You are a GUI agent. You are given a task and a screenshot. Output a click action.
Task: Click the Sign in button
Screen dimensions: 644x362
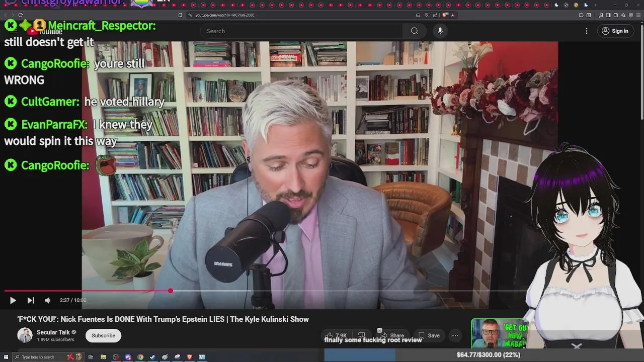[615, 31]
